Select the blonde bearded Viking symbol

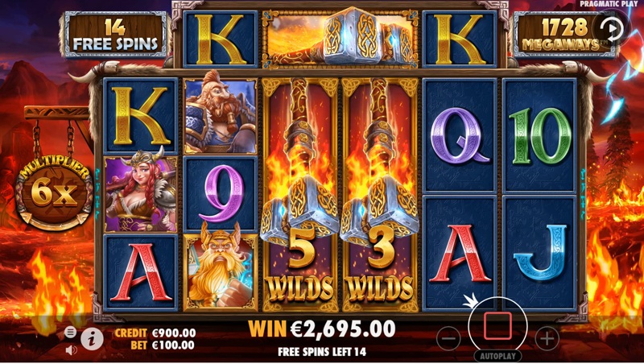tap(221, 271)
